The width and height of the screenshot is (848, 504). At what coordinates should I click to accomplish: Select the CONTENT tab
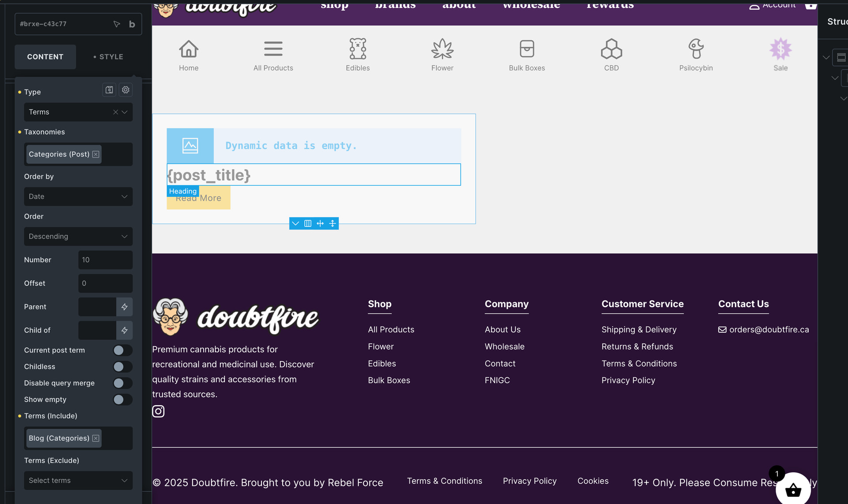click(45, 57)
